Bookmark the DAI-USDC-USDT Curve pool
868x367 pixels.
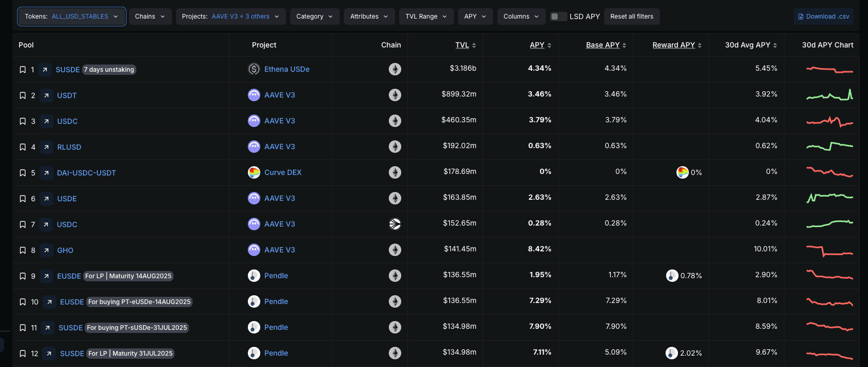point(23,173)
